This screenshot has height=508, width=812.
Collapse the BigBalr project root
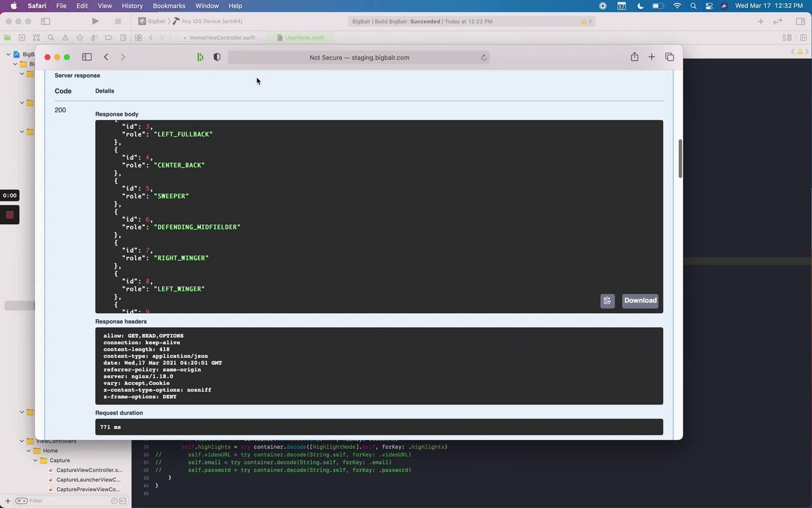coord(8,55)
